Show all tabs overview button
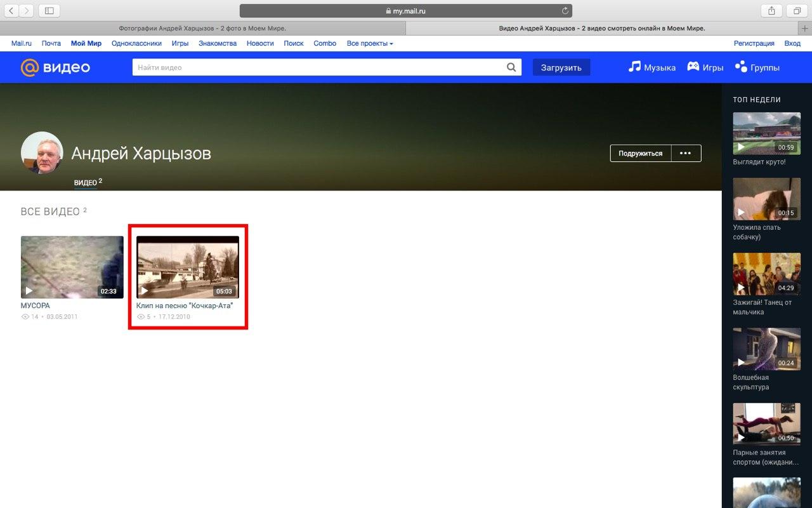Image resolution: width=812 pixels, height=508 pixels. (x=797, y=11)
